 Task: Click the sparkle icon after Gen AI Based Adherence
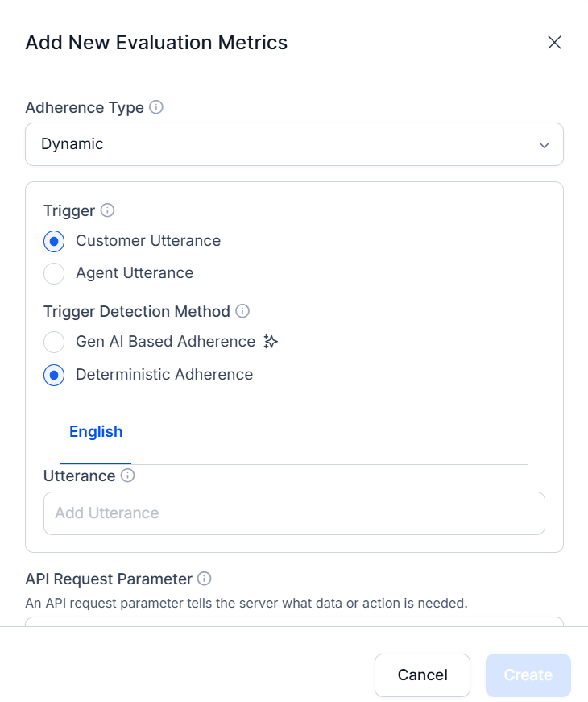(x=271, y=342)
